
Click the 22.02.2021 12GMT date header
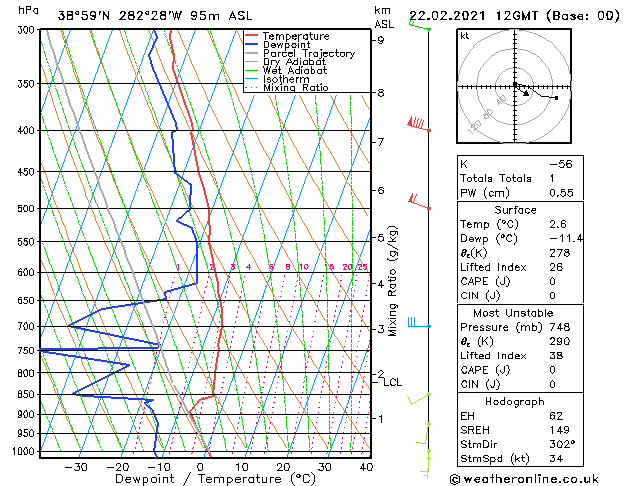point(473,16)
